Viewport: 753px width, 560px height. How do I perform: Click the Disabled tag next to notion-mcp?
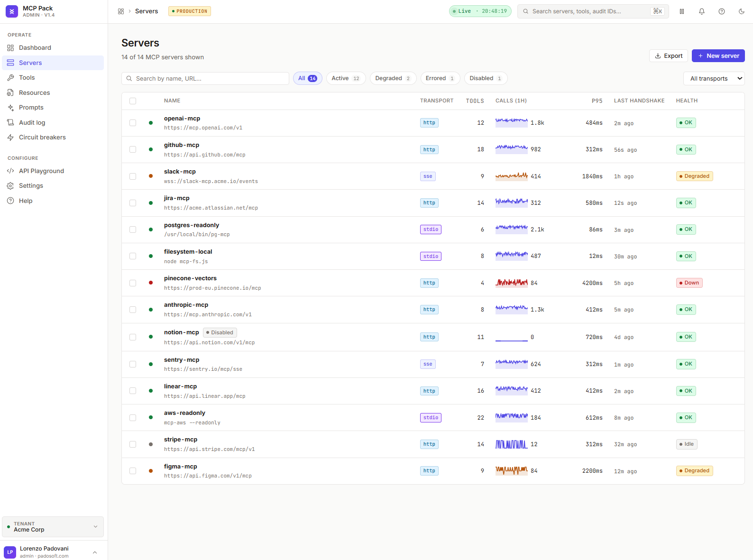[220, 333]
